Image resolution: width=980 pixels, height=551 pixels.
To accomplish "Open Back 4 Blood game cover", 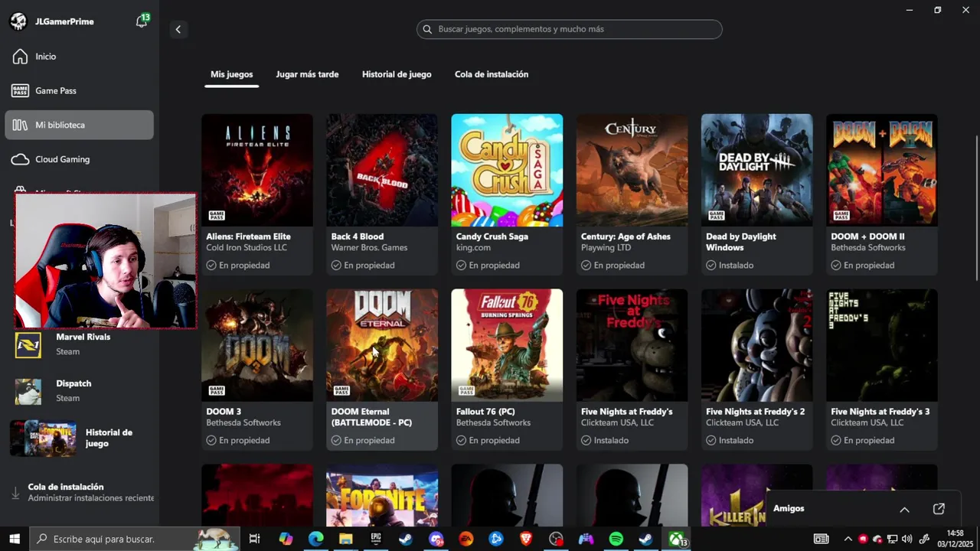I will (x=382, y=170).
